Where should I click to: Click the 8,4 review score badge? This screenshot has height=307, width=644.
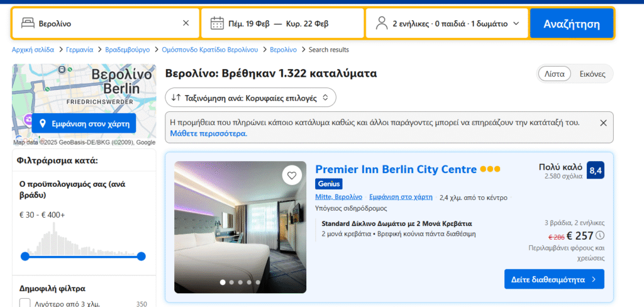pos(595,170)
